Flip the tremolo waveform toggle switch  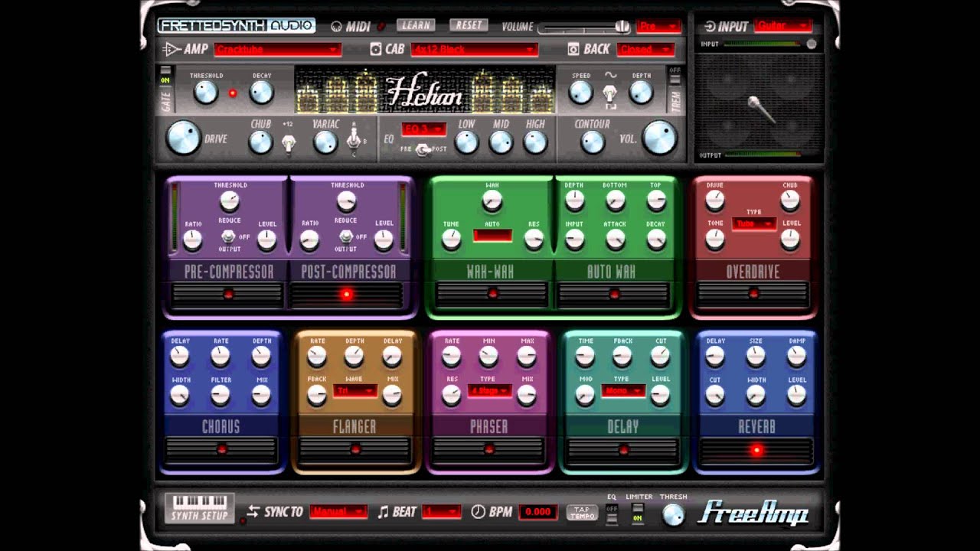point(610,95)
